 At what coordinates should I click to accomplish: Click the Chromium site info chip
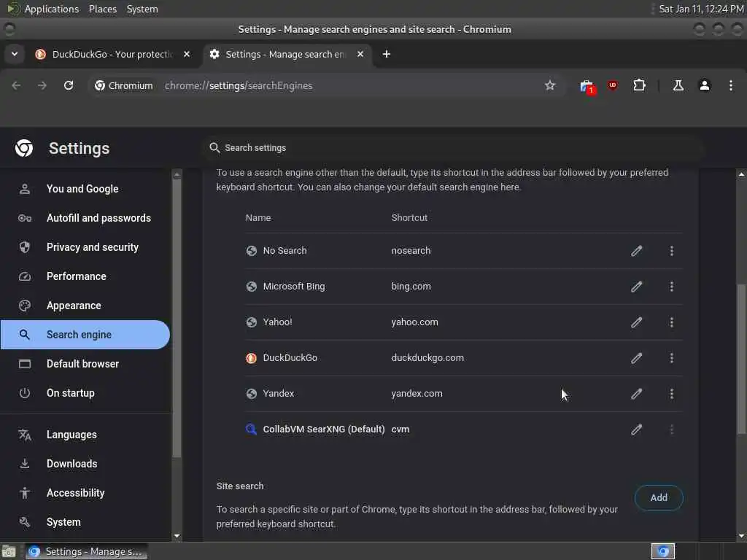[x=124, y=85]
